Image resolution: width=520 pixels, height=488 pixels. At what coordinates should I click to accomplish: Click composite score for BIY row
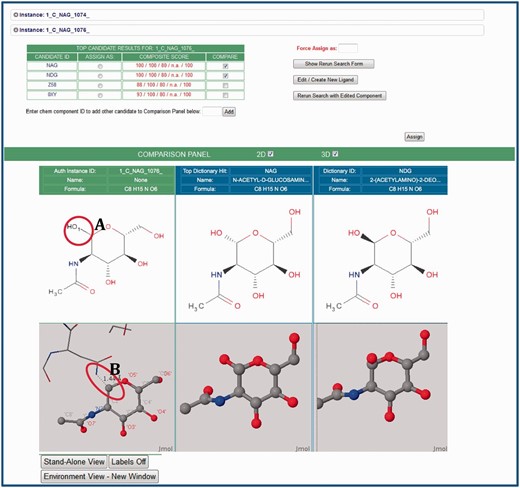pyautogui.click(x=164, y=95)
